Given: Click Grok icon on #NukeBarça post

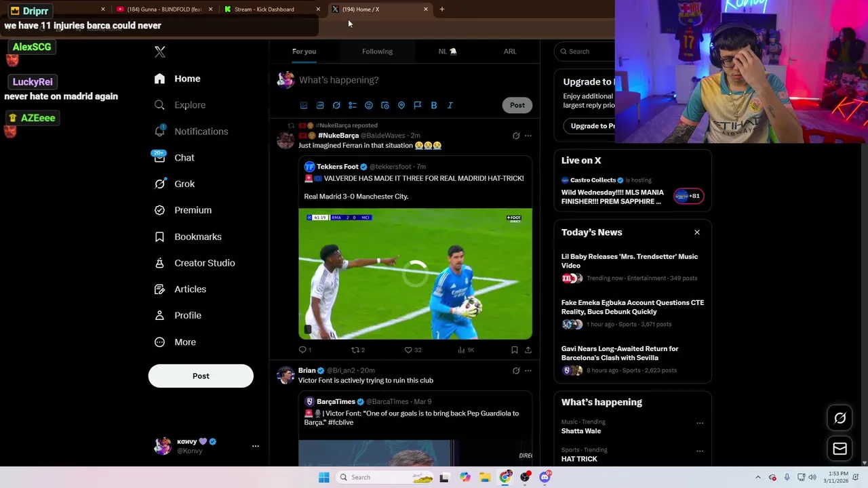Looking at the screenshot, I should [516, 136].
